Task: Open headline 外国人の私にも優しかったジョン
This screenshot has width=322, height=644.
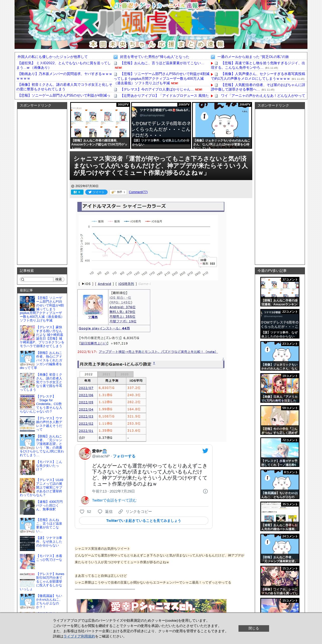Action: tap(52, 57)
